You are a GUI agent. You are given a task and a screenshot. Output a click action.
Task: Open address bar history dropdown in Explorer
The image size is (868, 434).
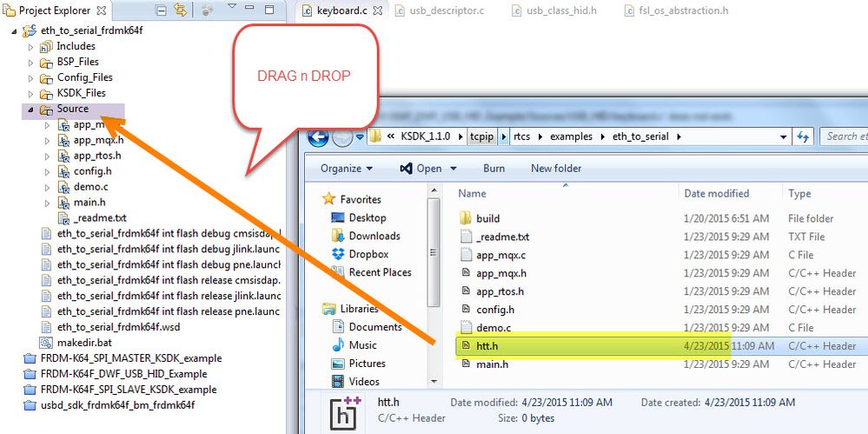783,137
